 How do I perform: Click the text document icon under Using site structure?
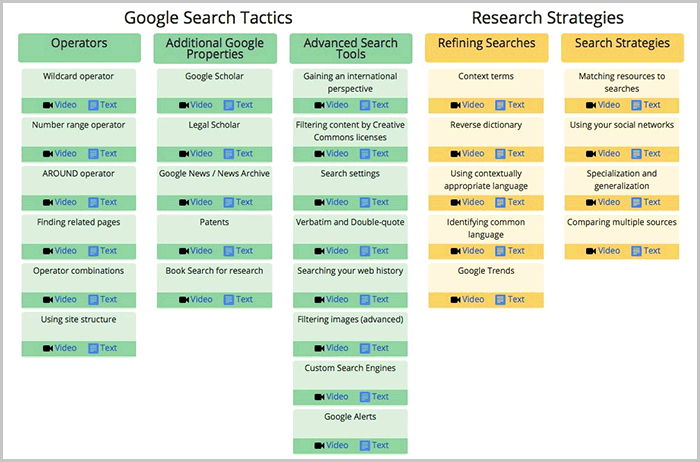point(93,348)
